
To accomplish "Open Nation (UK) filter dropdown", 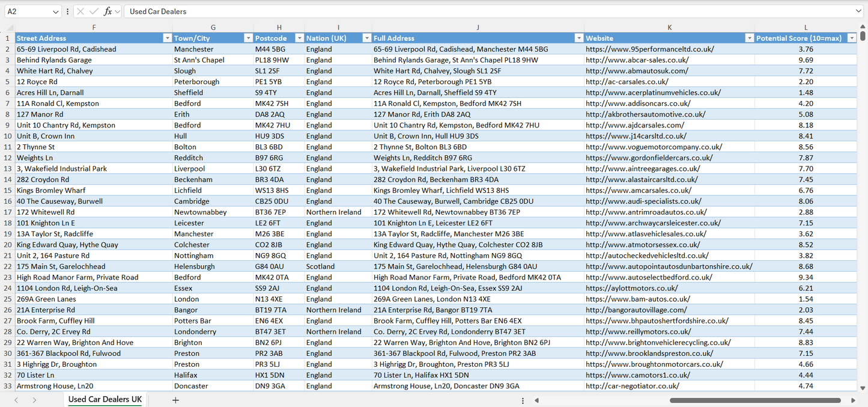I will (x=366, y=38).
